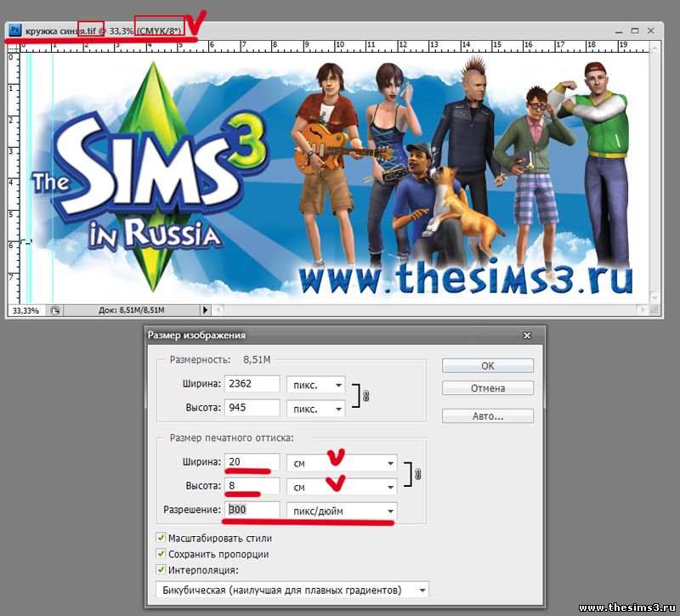Click the Отмена button
680x616 pixels.
point(487,388)
